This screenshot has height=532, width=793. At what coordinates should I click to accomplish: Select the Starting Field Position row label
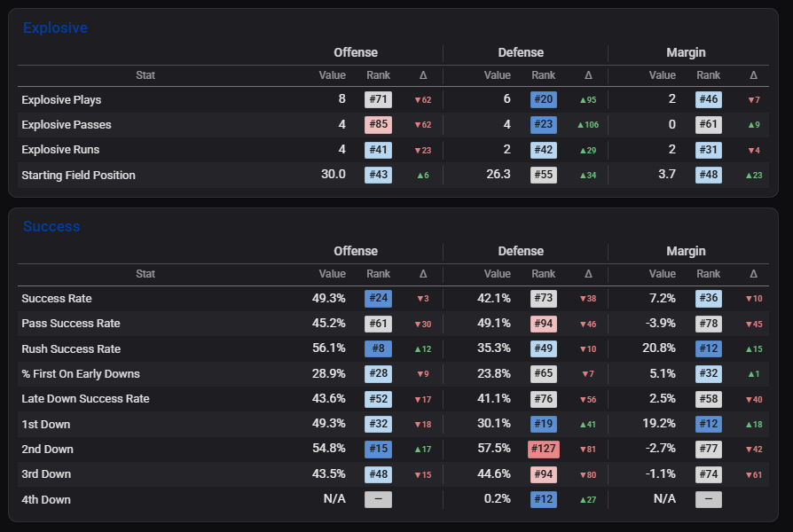[x=78, y=176]
